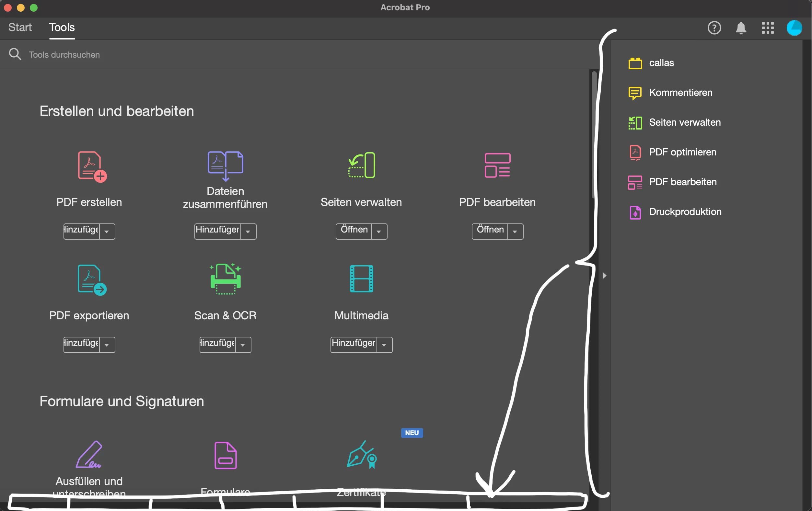Select Druckproduktion in the sidebar

coord(685,212)
